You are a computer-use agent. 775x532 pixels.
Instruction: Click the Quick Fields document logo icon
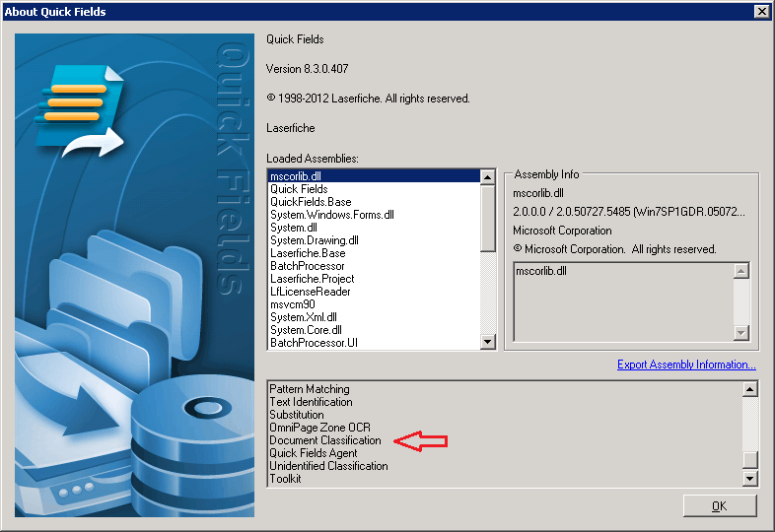click(80, 111)
